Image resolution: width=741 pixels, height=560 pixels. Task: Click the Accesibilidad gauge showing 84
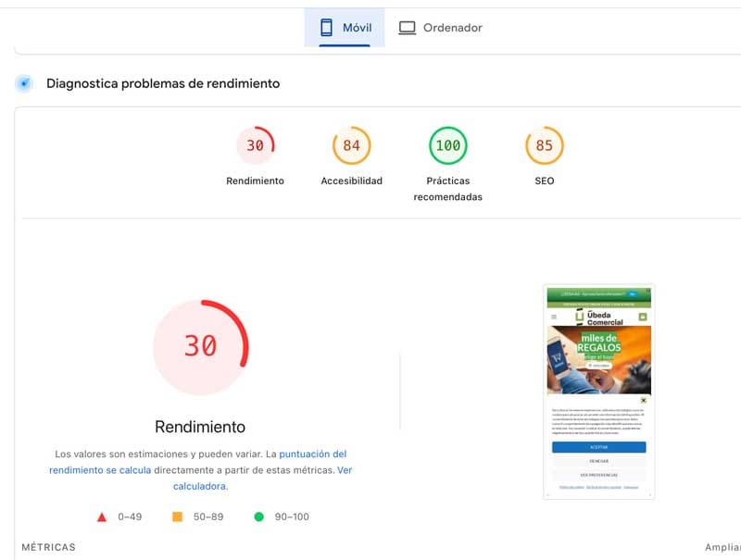[x=351, y=144]
